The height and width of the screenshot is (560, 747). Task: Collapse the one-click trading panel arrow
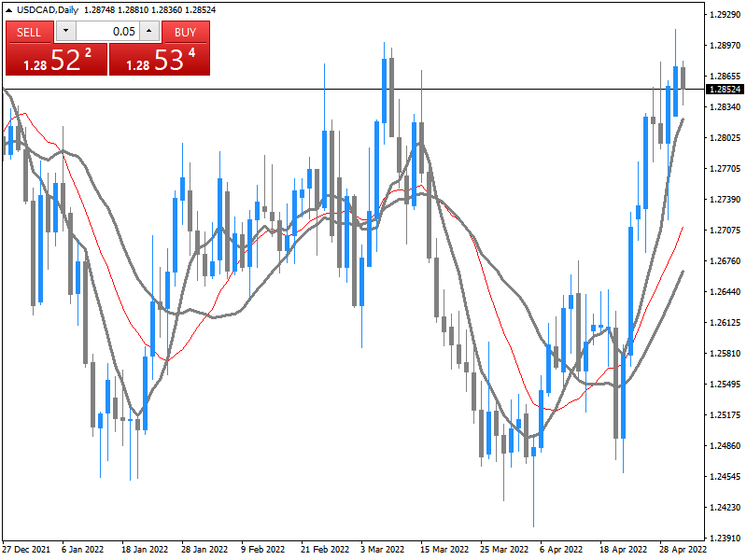coord(8,9)
